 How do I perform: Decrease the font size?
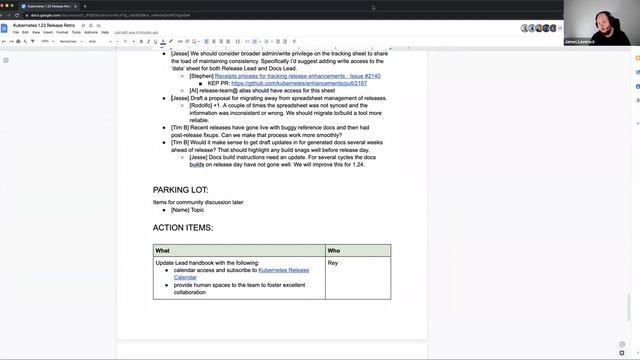pyautogui.click(x=118, y=42)
